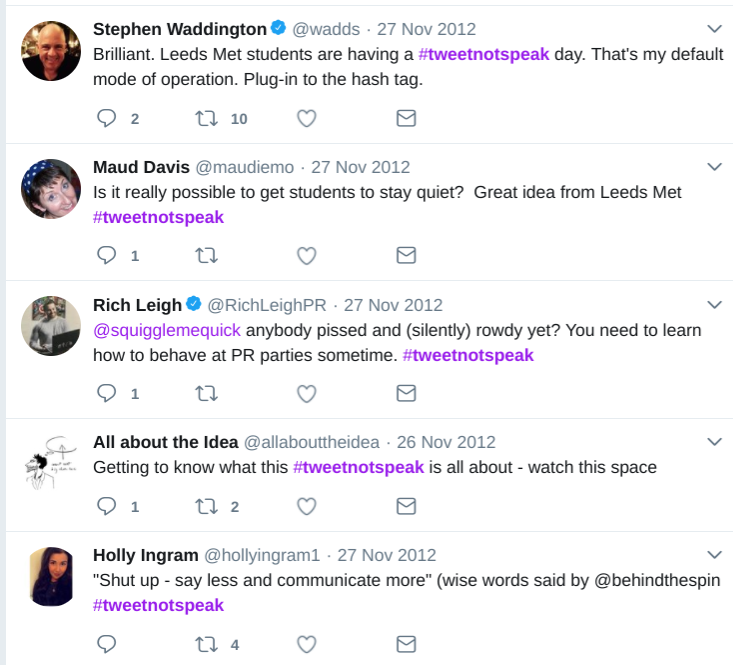View All about the Idea's avatar

click(51, 463)
